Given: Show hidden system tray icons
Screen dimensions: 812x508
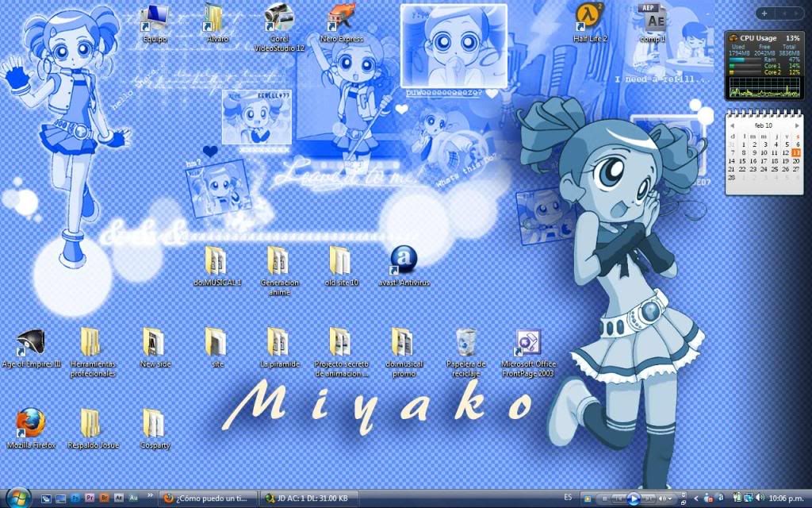Looking at the screenshot, I should (696, 498).
